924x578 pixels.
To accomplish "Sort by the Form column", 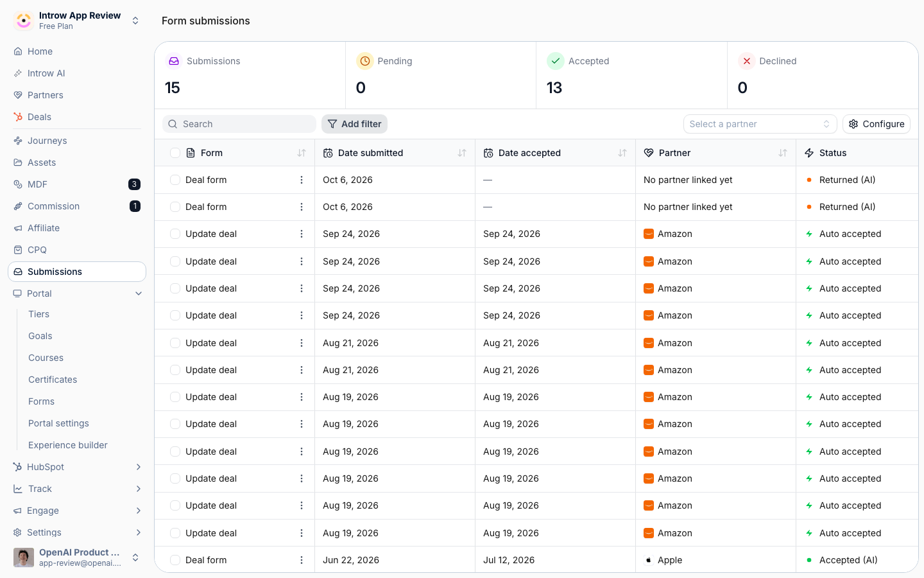I will 302,153.
